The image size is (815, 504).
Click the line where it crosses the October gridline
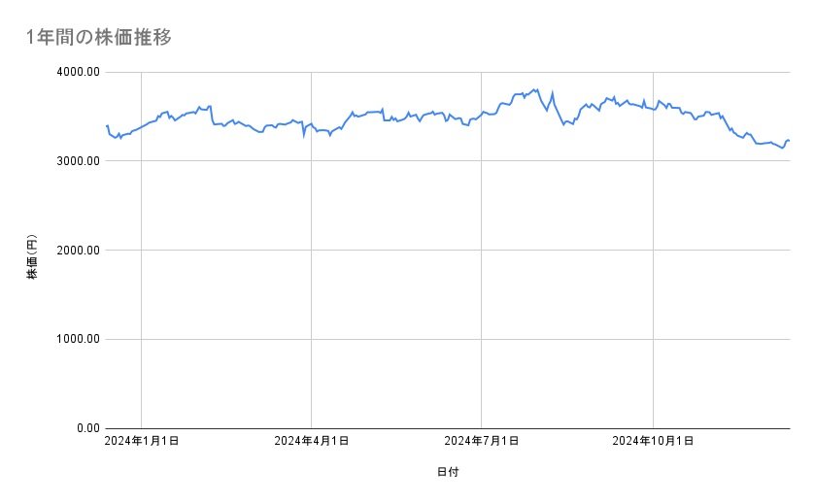coord(653,109)
